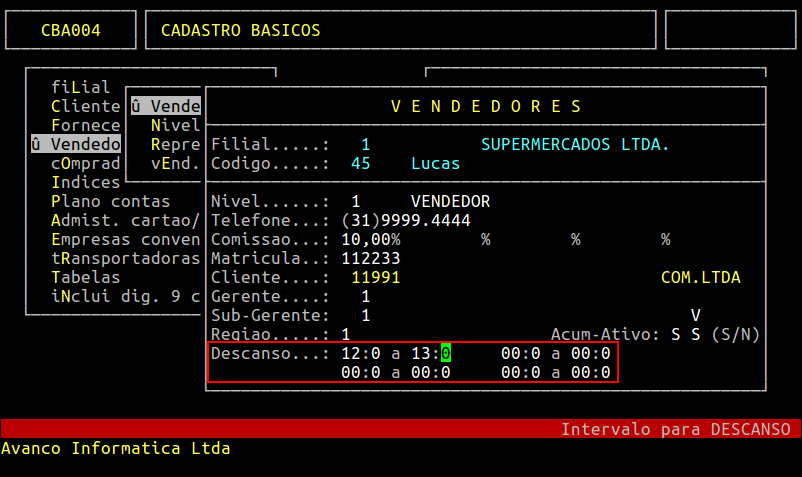Choose Fornece in the left menu
Viewport: 802px width, 477px height.
[85, 125]
